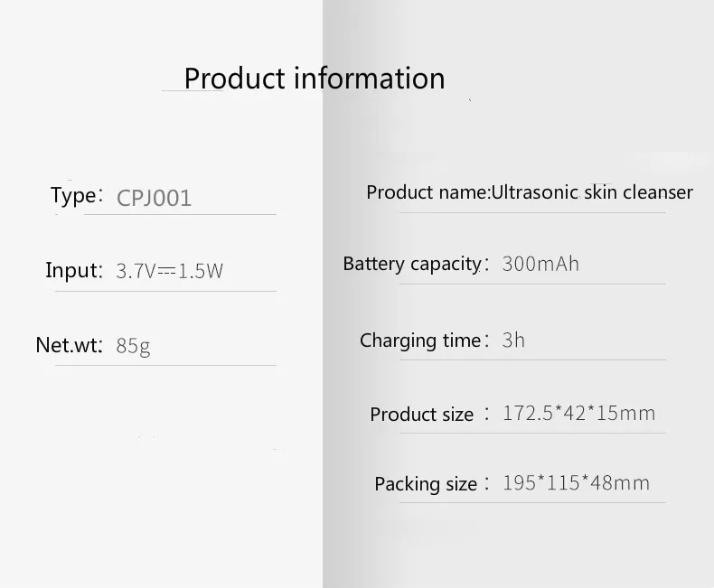Click the CPJ001 model value

[x=154, y=198]
